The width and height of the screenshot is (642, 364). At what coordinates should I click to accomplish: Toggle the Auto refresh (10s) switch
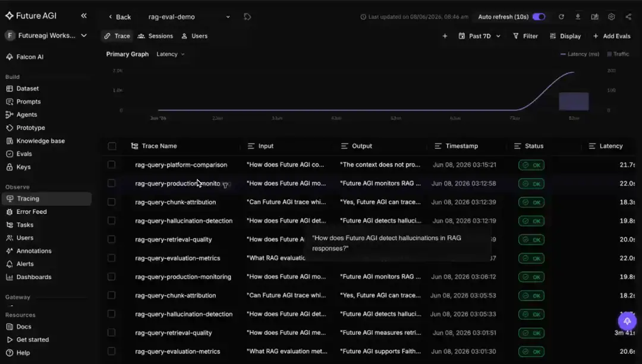pyautogui.click(x=539, y=17)
